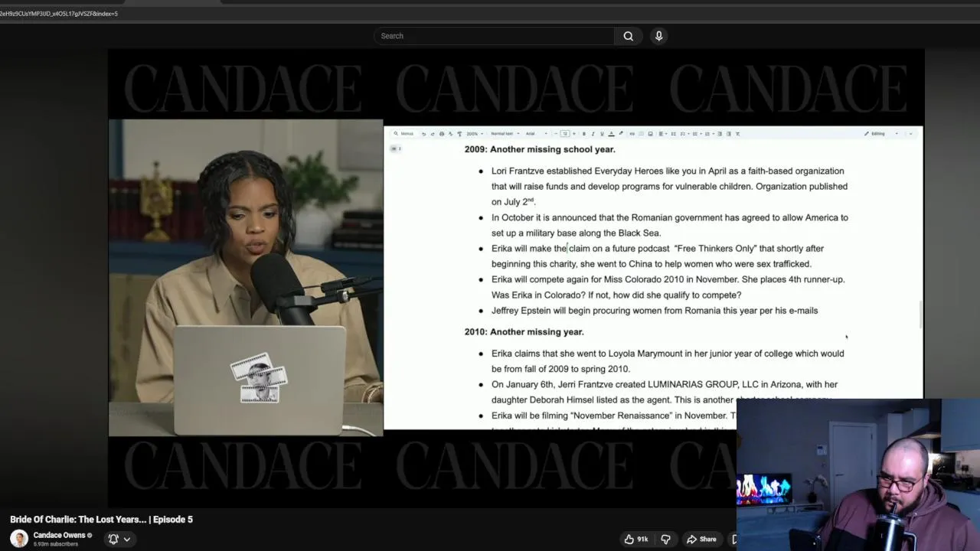Click the Paint format icon in the Docs toolbar
Viewport: 980px width, 551px height.
(x=459, y=133)
